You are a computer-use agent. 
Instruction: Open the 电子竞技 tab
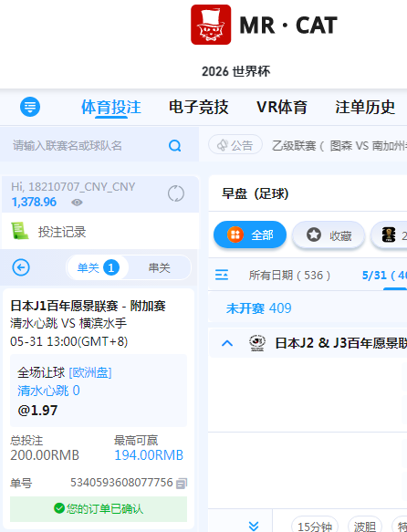(x=199, y=107)
